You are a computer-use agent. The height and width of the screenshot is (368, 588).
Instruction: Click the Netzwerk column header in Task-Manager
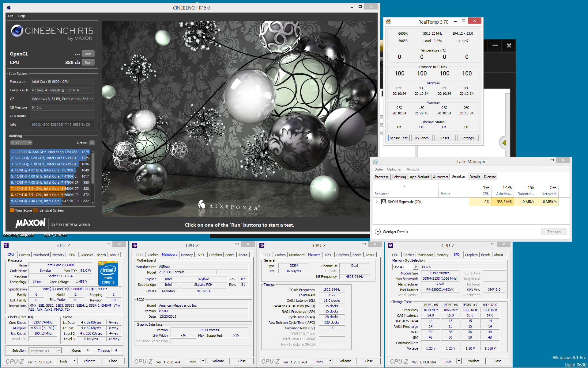[547, 190]
